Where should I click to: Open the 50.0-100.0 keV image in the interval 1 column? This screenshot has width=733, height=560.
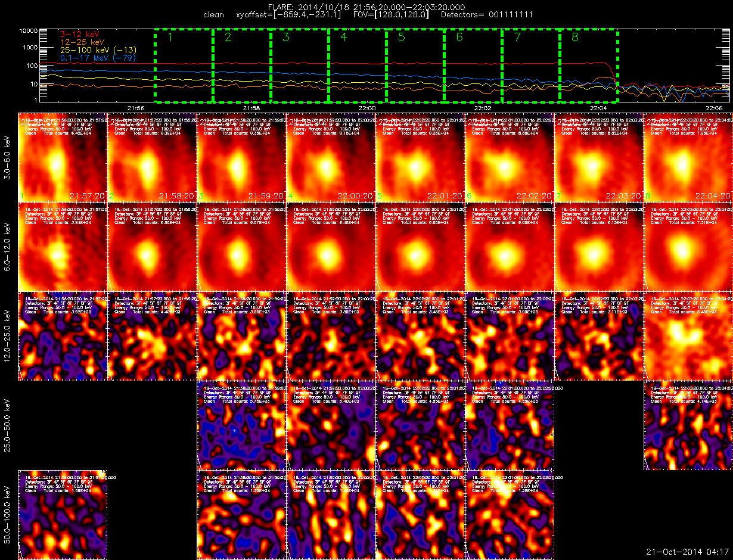63,514
